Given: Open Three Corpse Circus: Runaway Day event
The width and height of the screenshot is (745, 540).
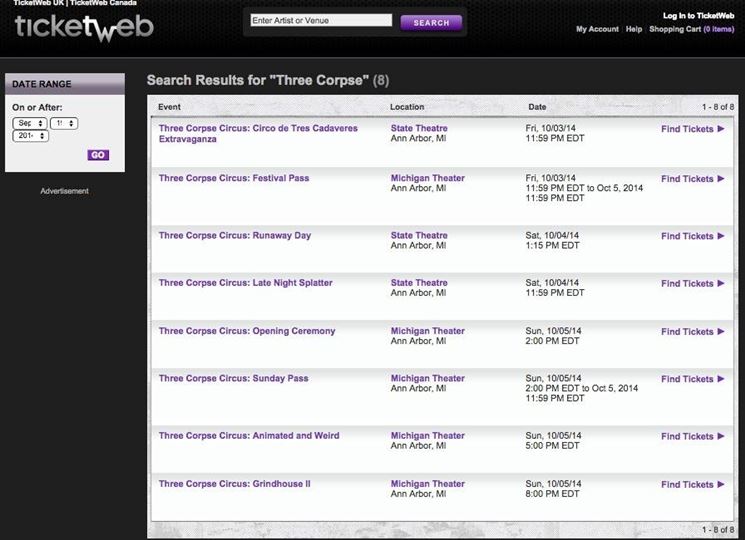Looking at the screenshot, I should 235,236.
